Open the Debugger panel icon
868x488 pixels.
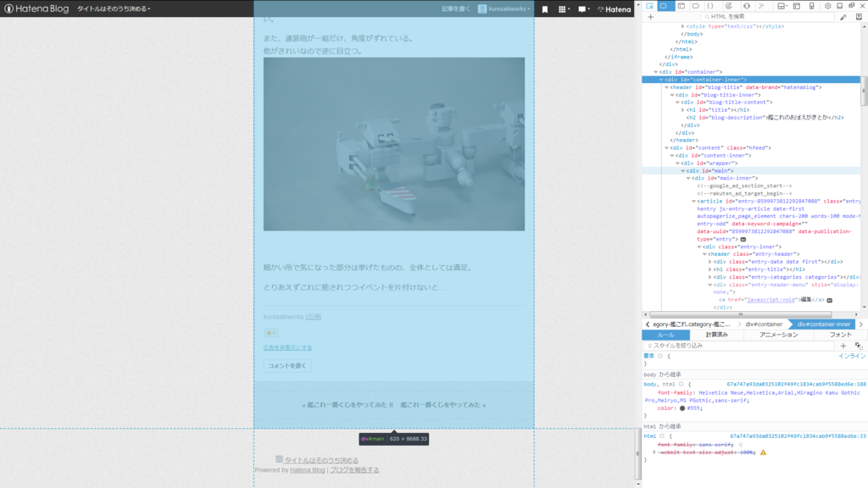(696, 6)
